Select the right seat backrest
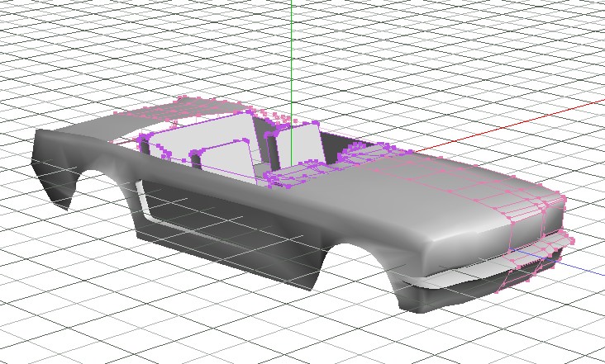605x364 pixels. pyautogui.click(x=299, y=144)
